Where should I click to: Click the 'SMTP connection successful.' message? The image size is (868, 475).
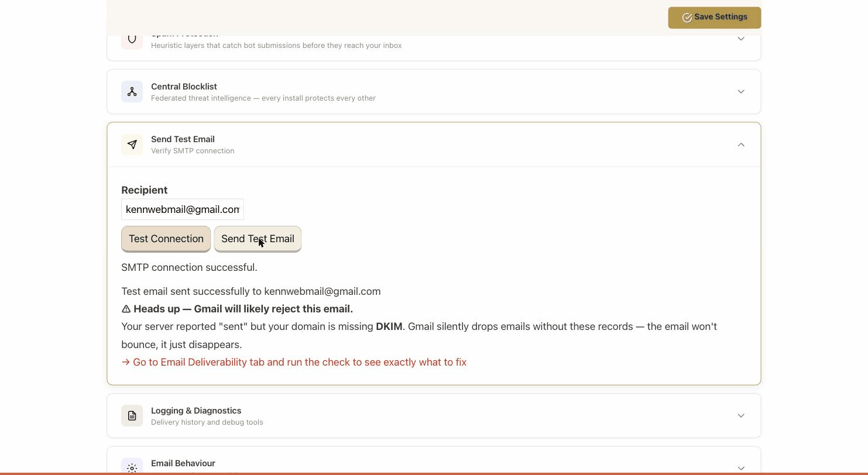(189, 267)
